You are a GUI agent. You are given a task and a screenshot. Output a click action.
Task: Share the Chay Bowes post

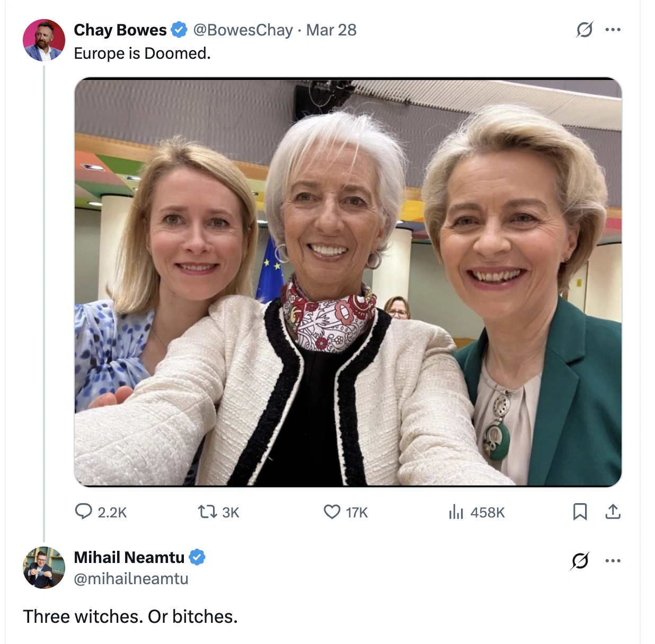point(613,512)
